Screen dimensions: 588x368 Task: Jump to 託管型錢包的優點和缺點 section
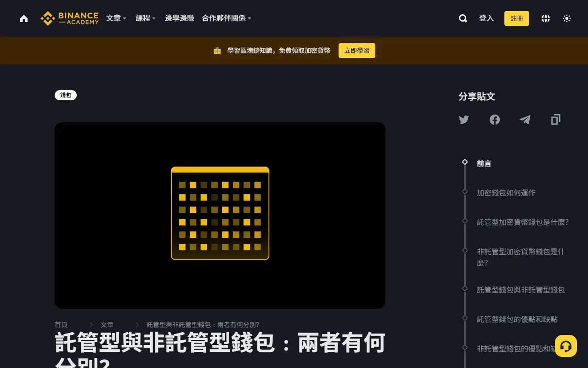(x=517, y=319)
